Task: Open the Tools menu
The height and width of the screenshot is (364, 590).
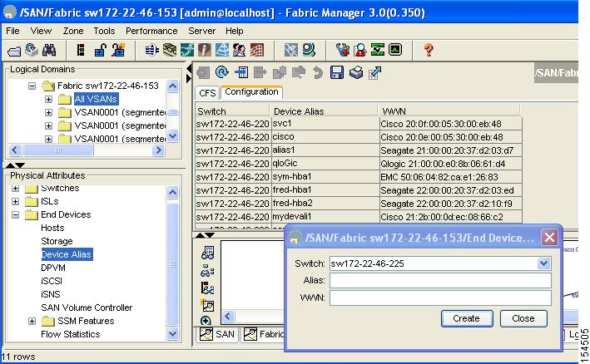Action: click(104, 31)
